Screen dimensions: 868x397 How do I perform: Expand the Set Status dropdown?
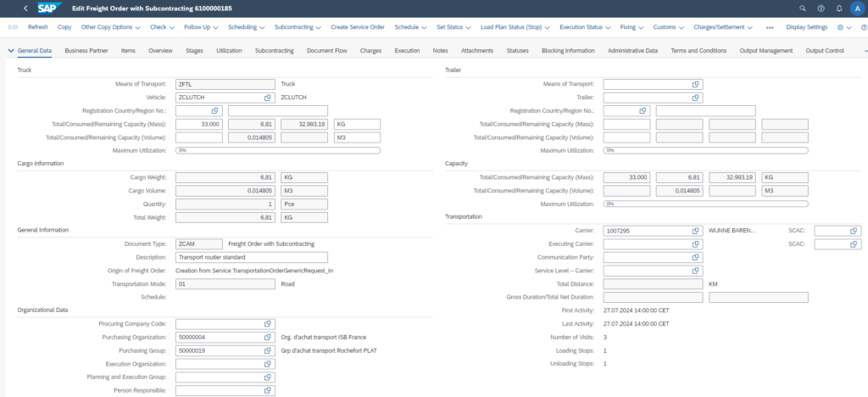coord(453,27)
